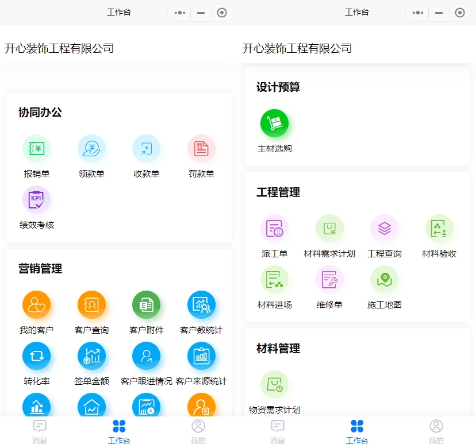Click the 施工地图 icon

coord(384,280)
